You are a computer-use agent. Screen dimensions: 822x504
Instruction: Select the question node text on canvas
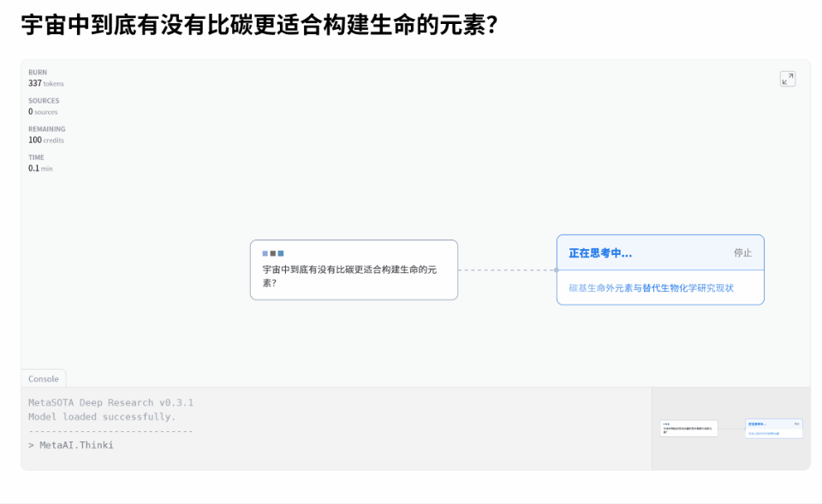pos(349,276)
